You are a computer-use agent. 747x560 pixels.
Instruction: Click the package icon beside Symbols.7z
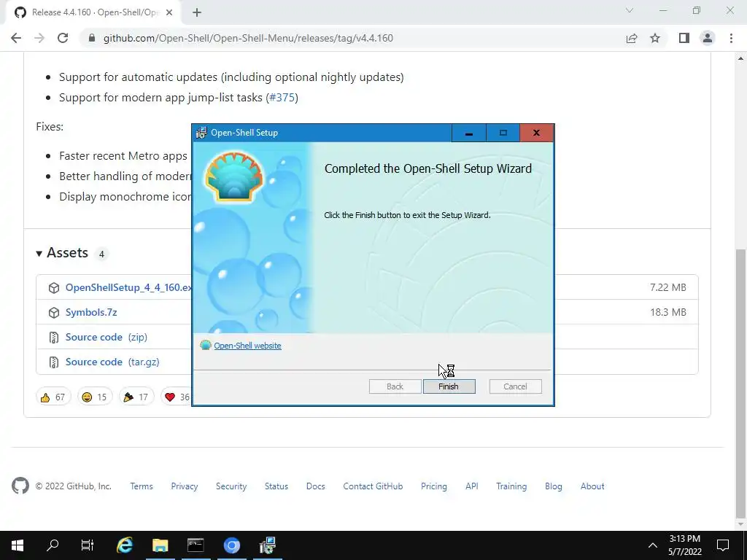click(x=54, y=312)
